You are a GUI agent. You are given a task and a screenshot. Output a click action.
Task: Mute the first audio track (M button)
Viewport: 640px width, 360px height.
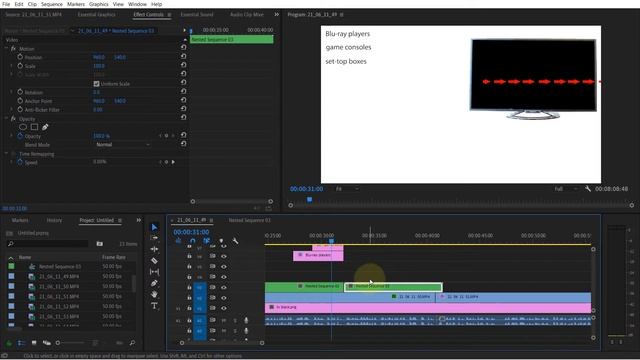click(224, 321)
